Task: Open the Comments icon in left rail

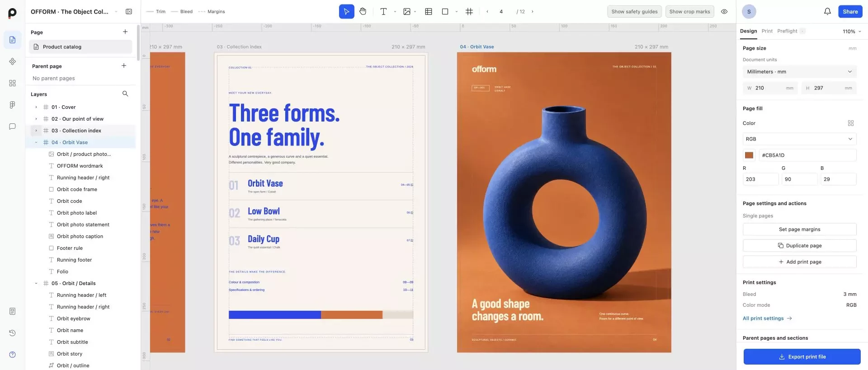Action: pos(13,126)
